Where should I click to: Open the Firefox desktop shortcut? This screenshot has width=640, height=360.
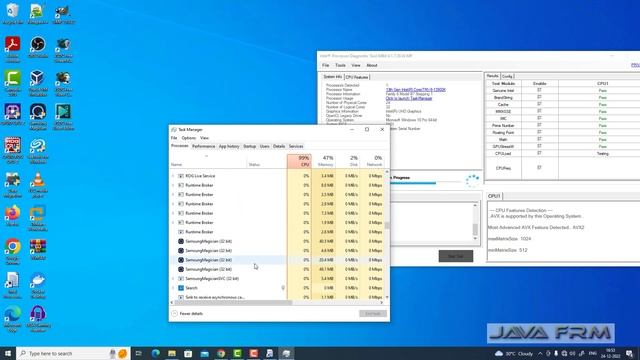[x=13, y=216]
